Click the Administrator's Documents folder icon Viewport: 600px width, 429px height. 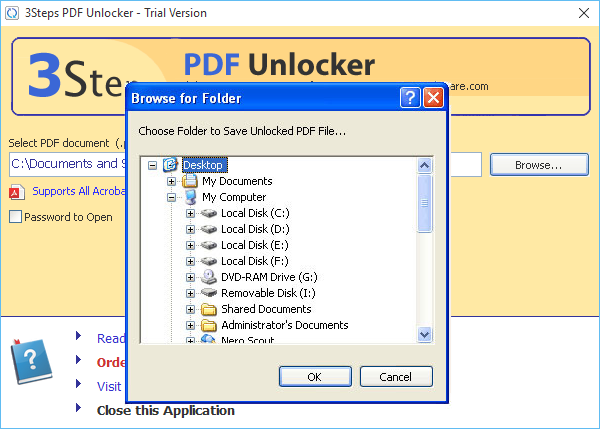[209, 325]
